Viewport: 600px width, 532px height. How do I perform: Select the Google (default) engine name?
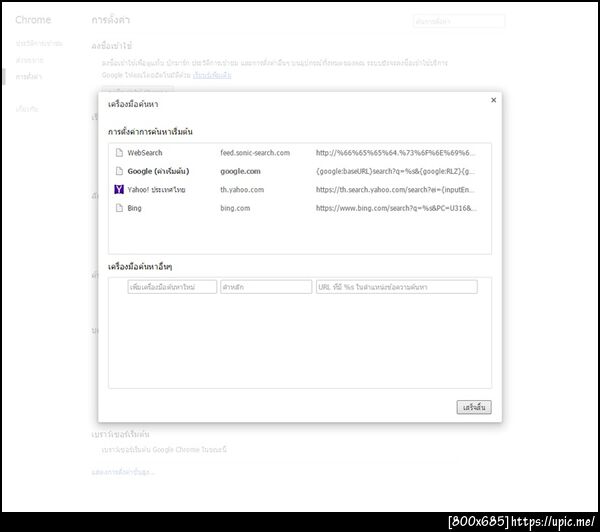point(158,171)
